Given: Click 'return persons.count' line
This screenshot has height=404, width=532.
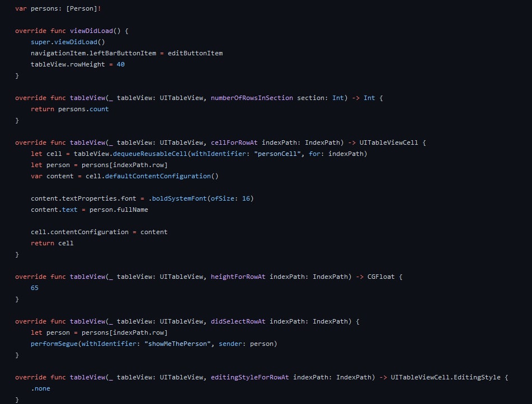Looking at the screenshot, I should (69, 109).
